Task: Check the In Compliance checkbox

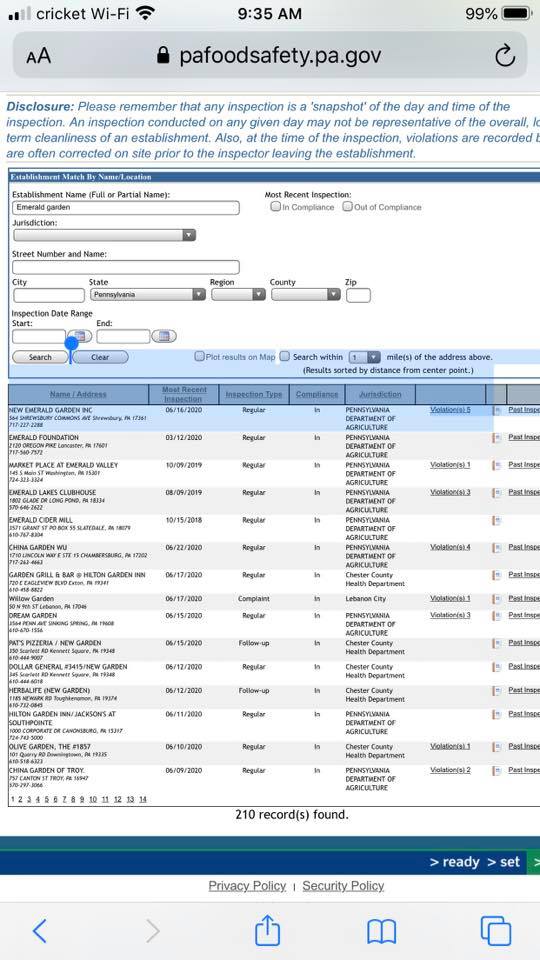Action: [x=276, y=207]
